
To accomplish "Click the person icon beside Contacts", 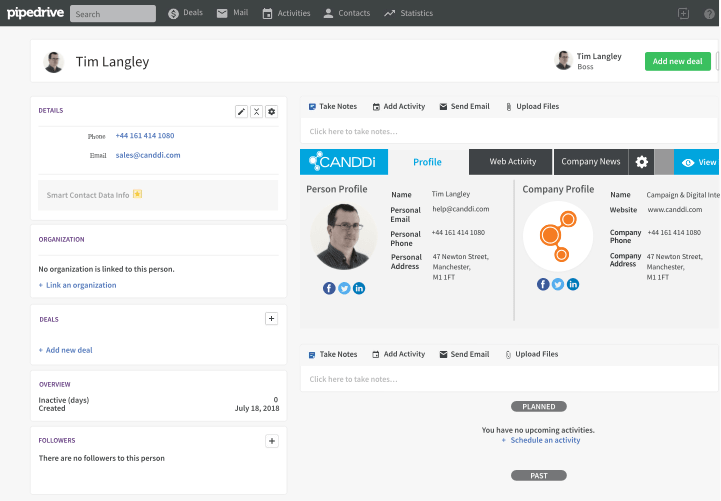I will pyautogui.click(x=328, y=13).
